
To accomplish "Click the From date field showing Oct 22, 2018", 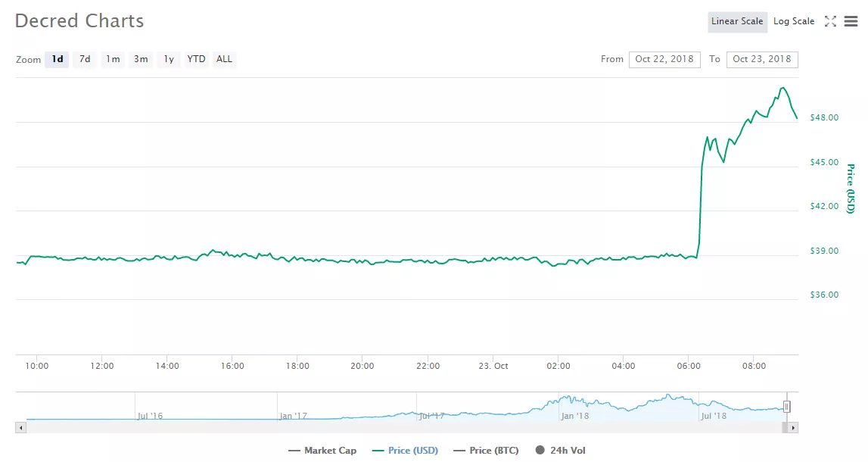I will click(x=664, y=59).
